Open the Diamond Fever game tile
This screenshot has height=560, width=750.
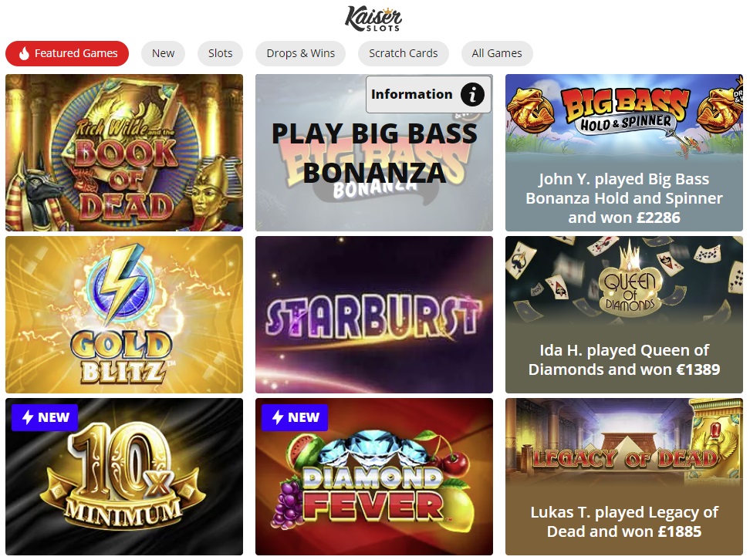click(x=374, y=477)
